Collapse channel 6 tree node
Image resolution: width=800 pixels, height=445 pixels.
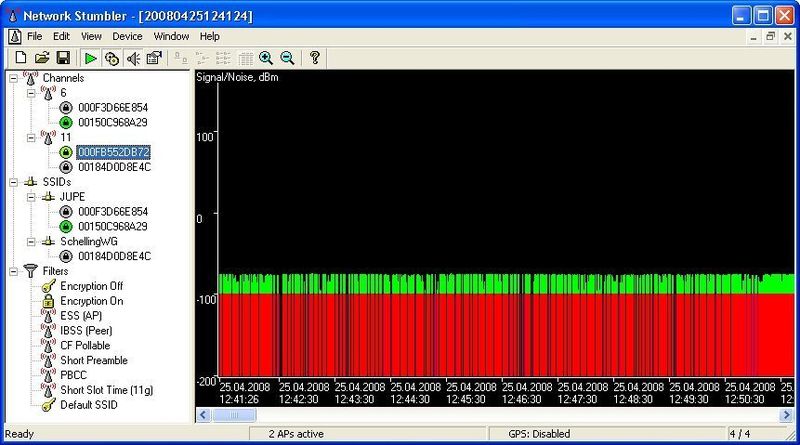(x=31, y=93)
